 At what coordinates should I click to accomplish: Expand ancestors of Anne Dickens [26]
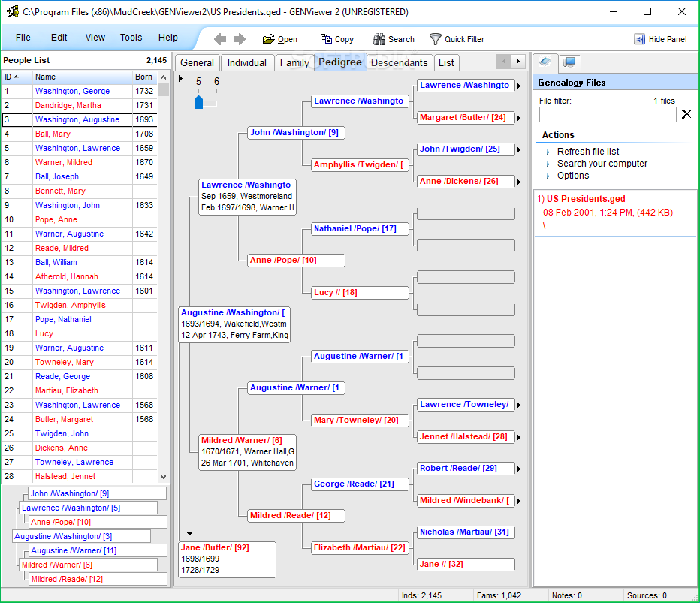point(519,182)
